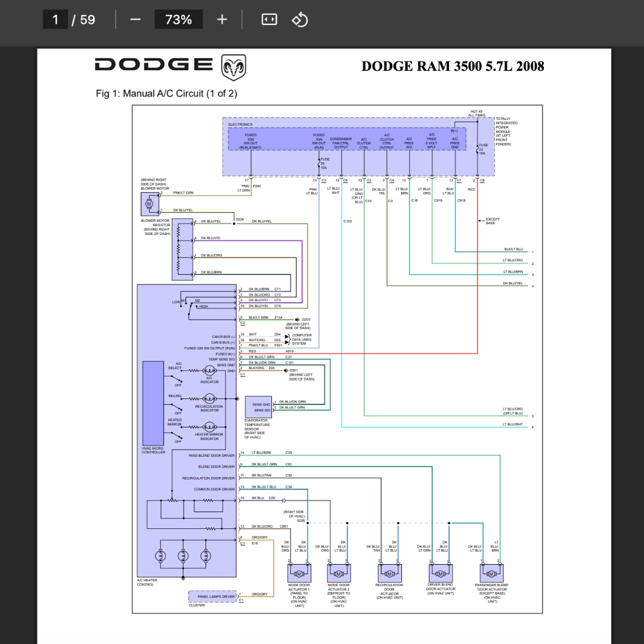Viewport: 644px width, 644px height.
Task: Click the zoom in plus button
Action: pos(222,19)
